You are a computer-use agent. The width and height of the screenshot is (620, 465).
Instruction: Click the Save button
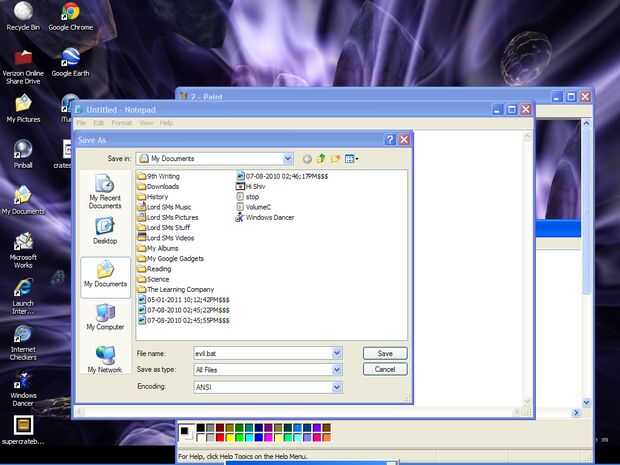pos(385,353)
